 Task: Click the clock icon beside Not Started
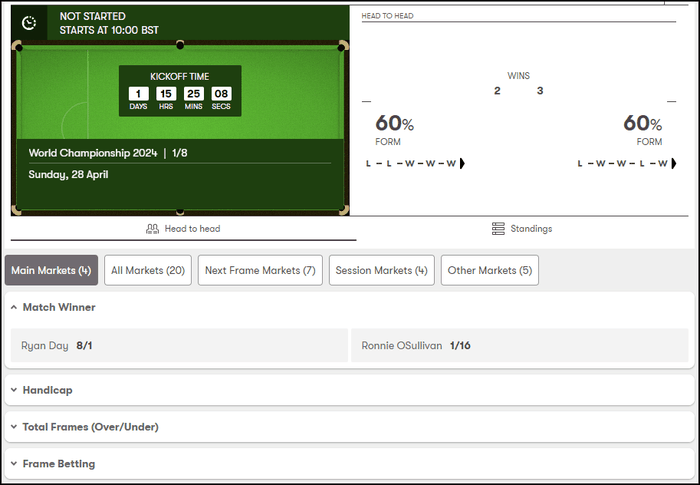click(x=29, y=23)
